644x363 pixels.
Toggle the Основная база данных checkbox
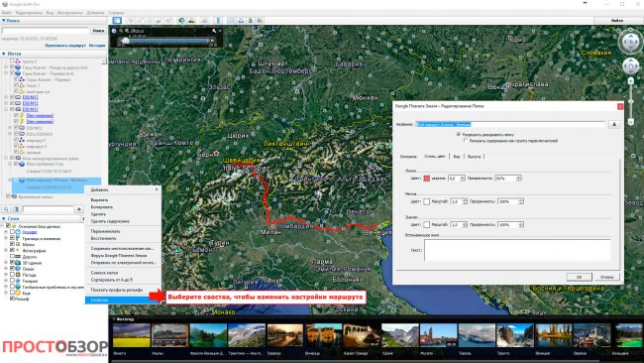[8, 226]
